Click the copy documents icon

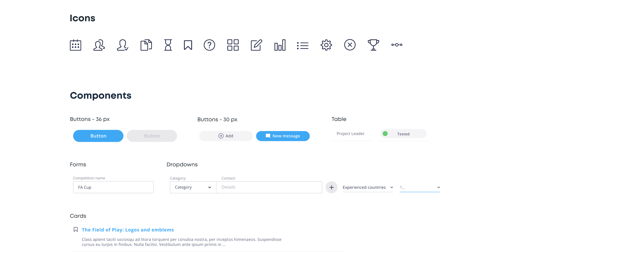(x=146, y=45)
